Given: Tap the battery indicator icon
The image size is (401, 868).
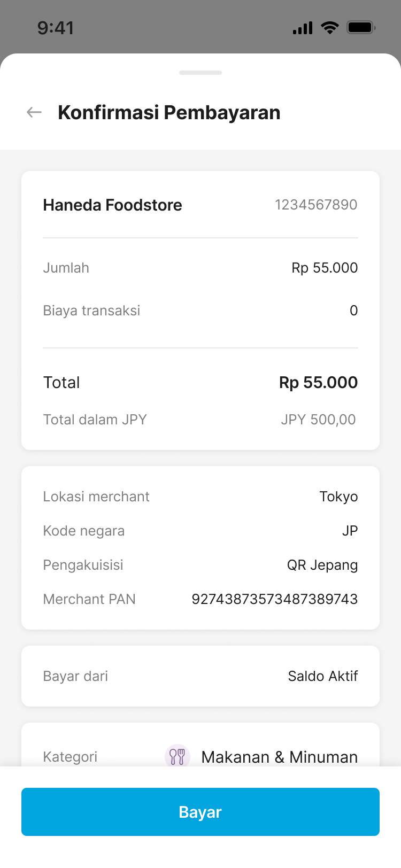Looking at the screenshot, I should point(361,28).
